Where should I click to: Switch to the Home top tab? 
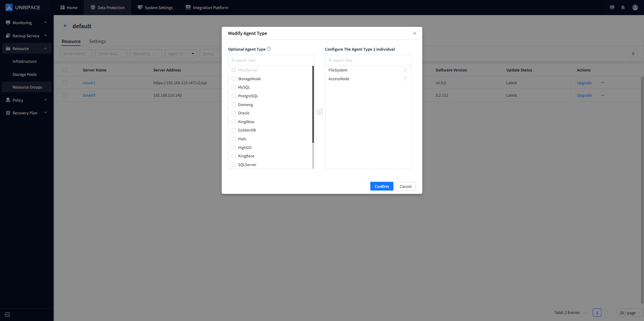point(69,7)
